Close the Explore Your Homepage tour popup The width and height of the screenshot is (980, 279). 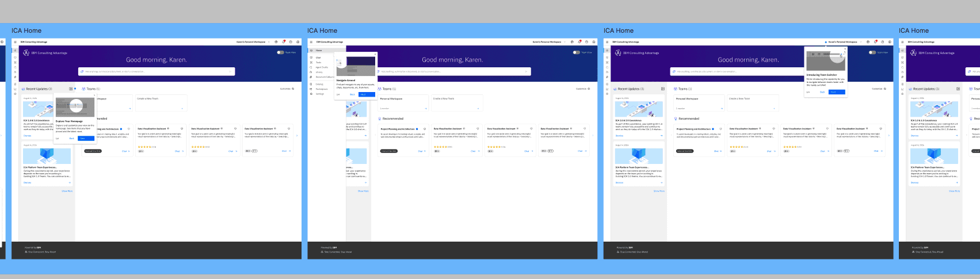pyautogui.click(x=94, y=95)
